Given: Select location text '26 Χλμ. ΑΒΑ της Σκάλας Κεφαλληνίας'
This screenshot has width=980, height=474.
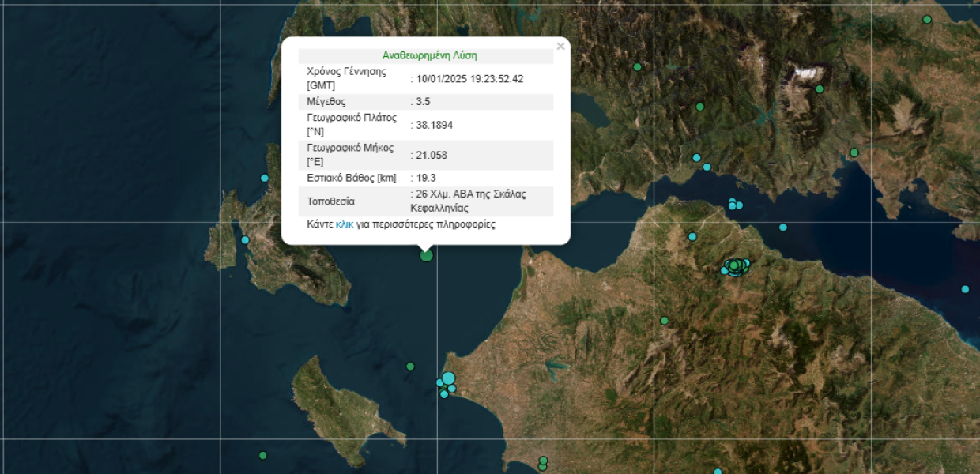Looking at the screenshot, I should 469,201.
